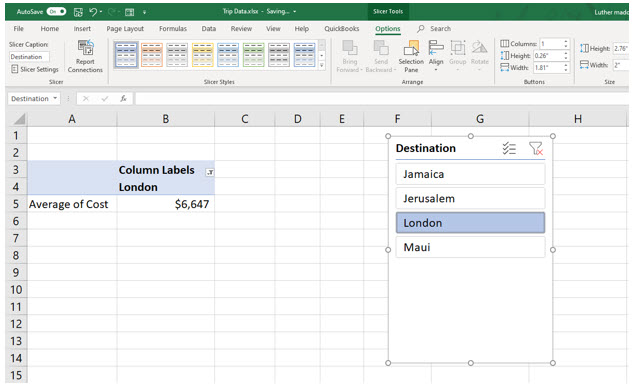Viewport: 632px width, 388px height.
Task: Open the Review tab
Action: tap(241, 29)
